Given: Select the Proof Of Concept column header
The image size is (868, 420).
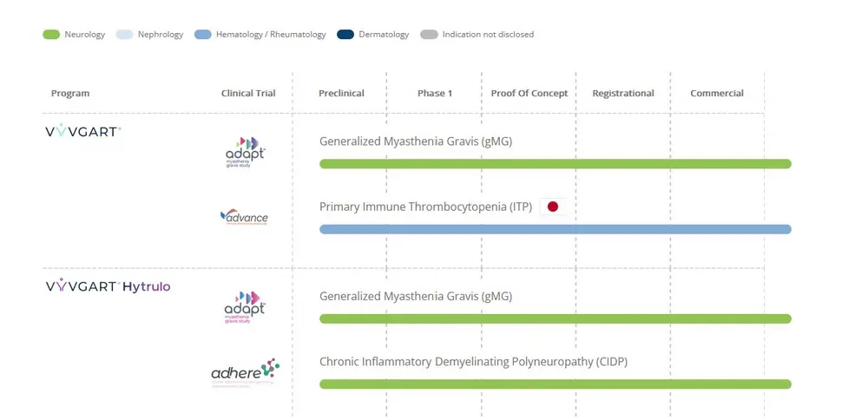Looking at the screenshot, I should pos(529,93).
